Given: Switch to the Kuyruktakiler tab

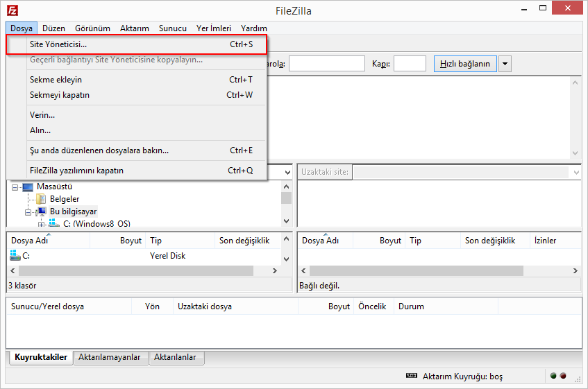Looking at the screenshot, I should point(41,357).
